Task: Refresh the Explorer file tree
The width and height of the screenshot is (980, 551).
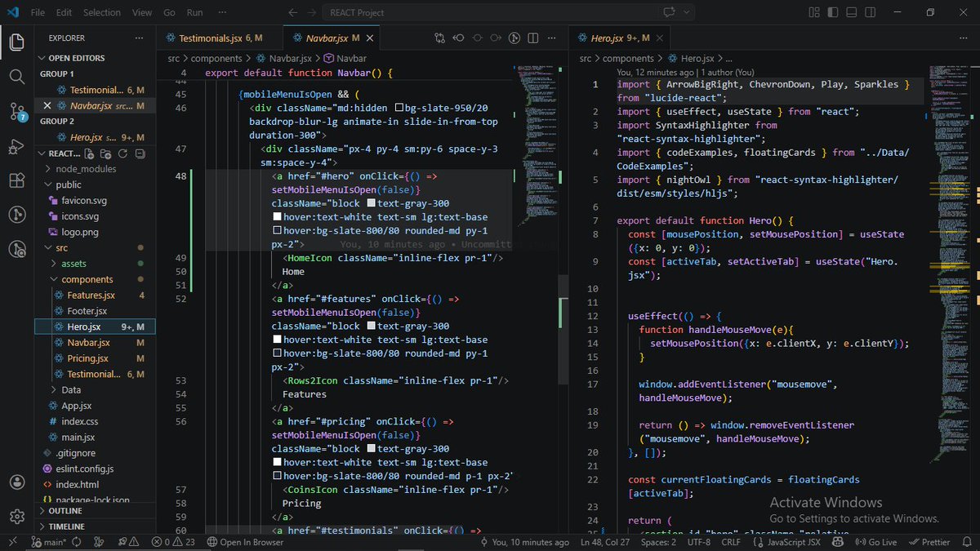Action: pos(122,153)
